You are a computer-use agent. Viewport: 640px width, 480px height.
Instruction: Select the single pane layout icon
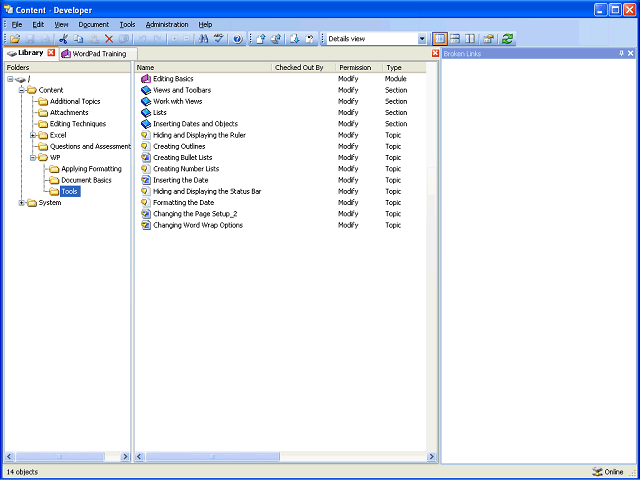440,39
